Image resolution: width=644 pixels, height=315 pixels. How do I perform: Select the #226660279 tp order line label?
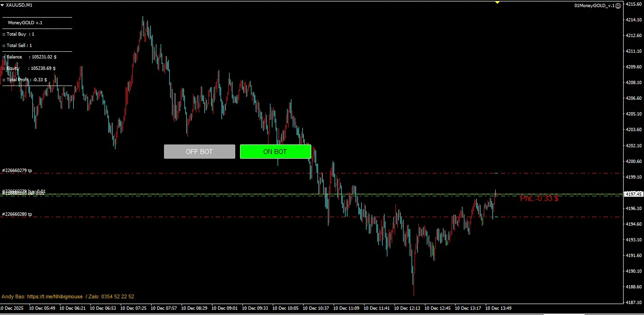coord(17,170)
